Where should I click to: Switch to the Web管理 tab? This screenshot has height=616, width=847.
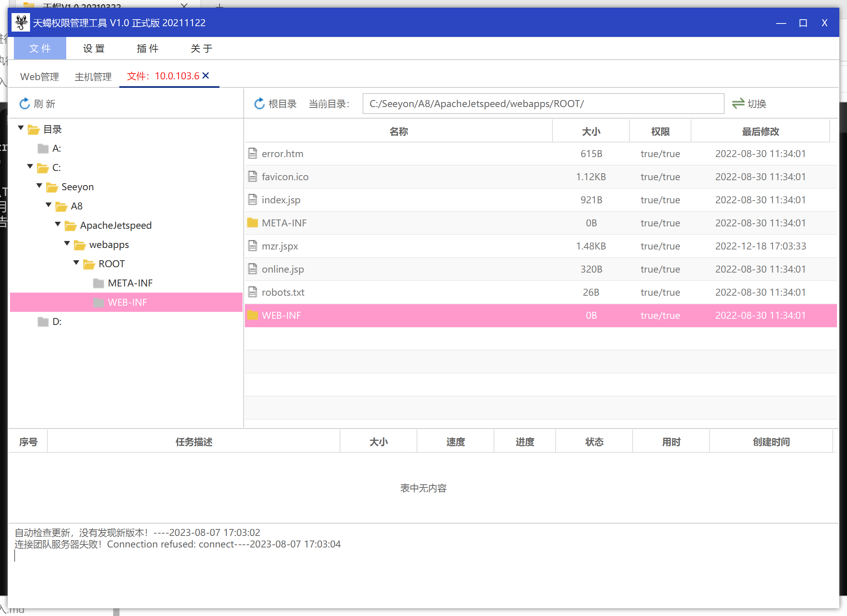[40, 77]
